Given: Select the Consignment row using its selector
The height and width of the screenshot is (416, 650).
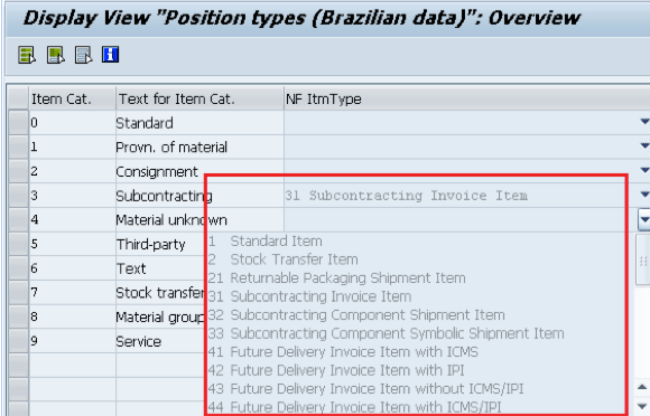Looking at the screenshot, I should point(17,171).
